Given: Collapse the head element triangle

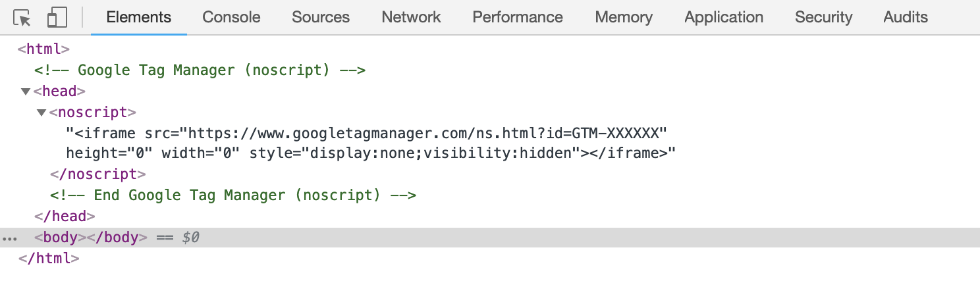Looking at the screenshot, I should coord(26,91).
